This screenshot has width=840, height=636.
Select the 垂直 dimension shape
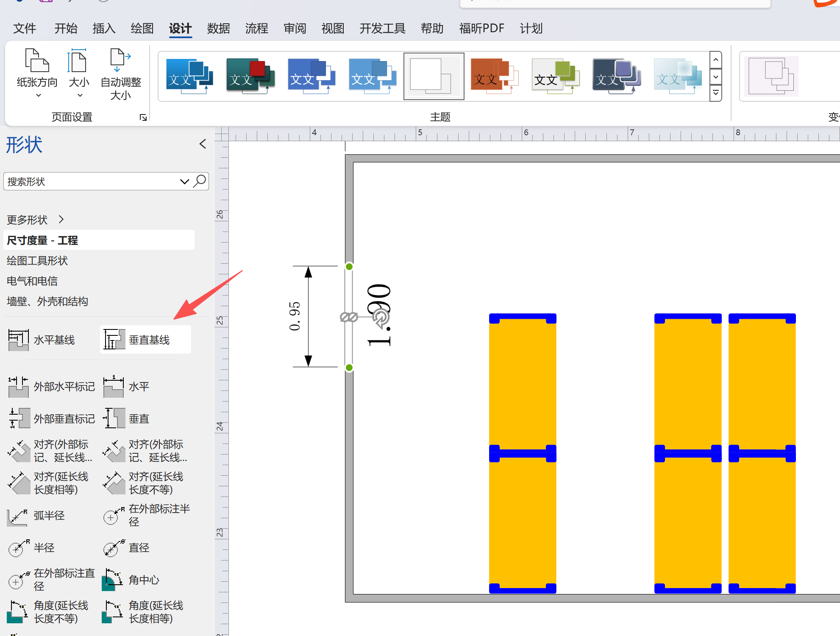126,418
